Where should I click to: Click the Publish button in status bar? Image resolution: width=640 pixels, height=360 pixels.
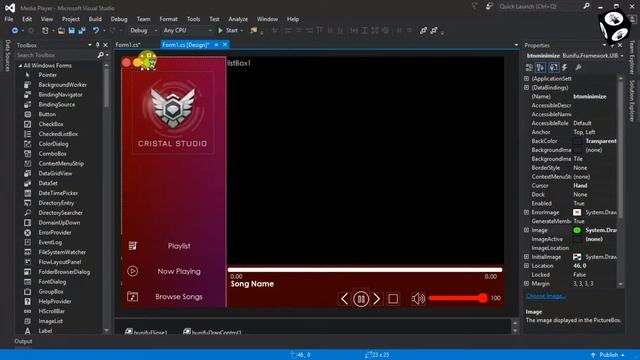coord(608,355)
